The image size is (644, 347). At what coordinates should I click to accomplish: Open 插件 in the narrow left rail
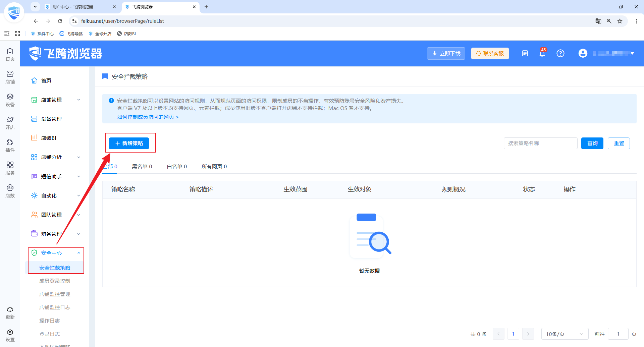[10, 146]
